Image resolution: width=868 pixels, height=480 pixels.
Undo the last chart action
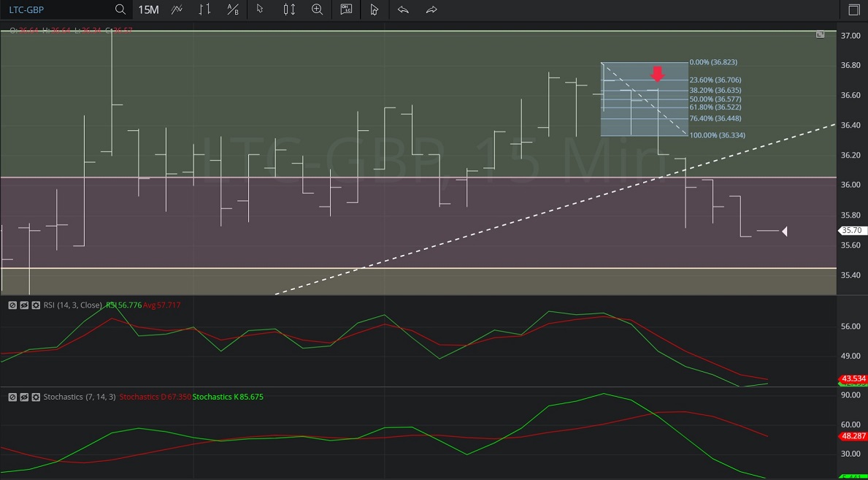(x=403, y=9)
